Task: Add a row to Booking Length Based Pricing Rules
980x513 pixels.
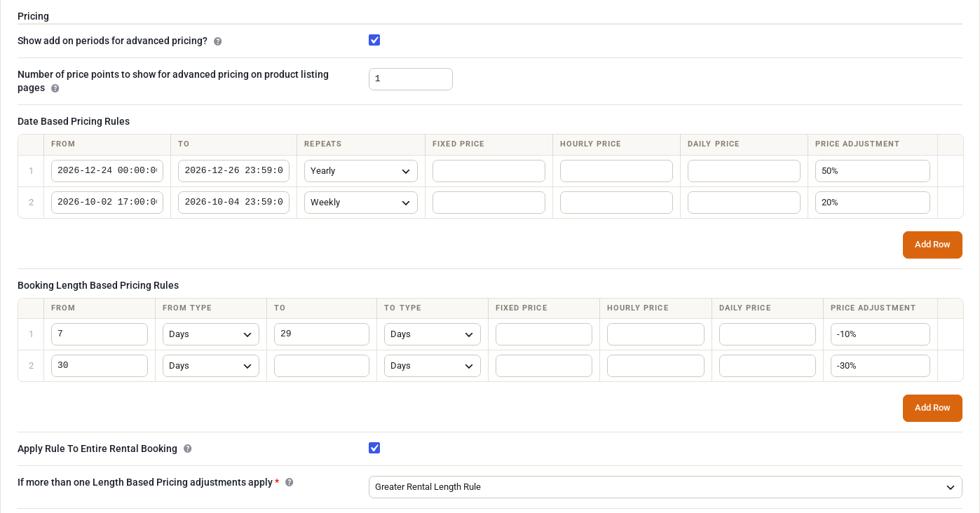Action: 932,408
